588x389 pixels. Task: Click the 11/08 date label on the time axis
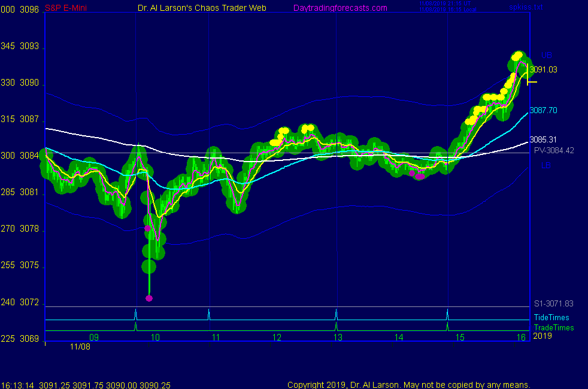80,347
